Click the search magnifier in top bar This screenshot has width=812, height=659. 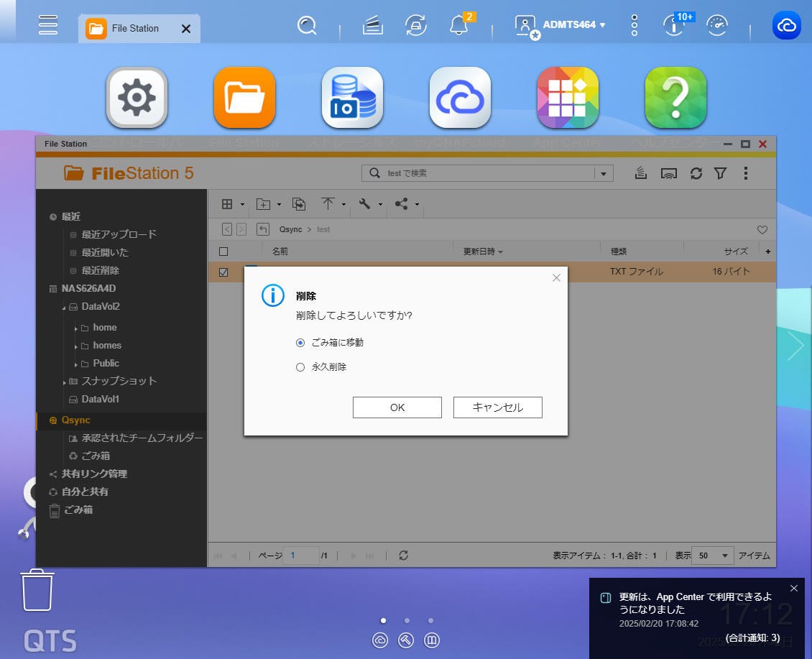[x=307, y=25]
